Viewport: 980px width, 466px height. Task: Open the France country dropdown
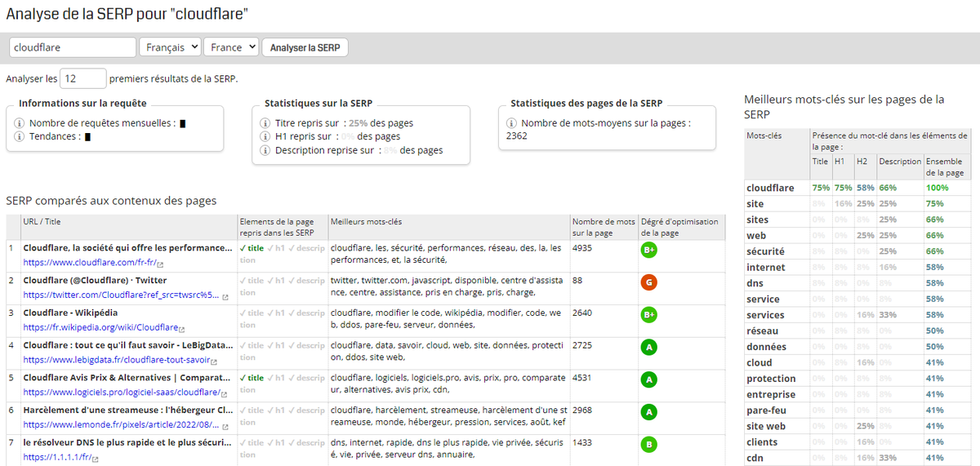click(231, 47)
